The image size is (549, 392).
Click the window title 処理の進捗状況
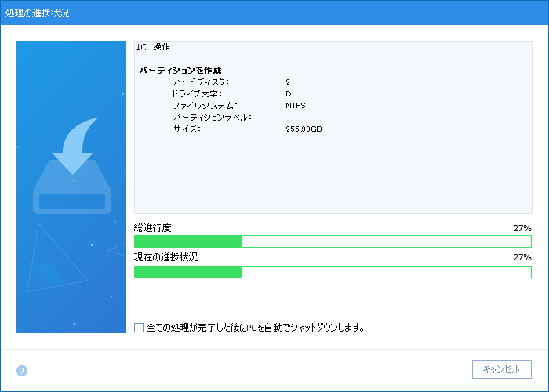37,13
